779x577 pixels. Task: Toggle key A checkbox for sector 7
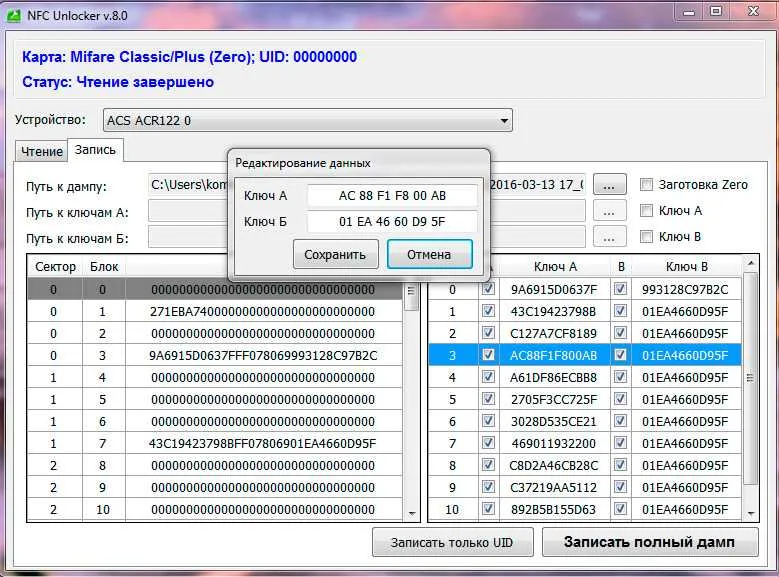click(x=488, y=442)
